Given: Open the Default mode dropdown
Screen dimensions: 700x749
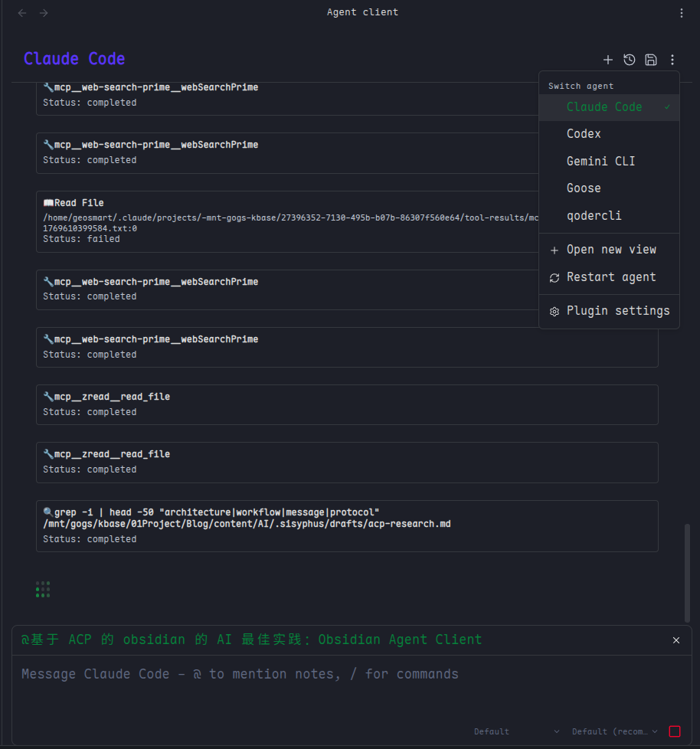Looking at the screenshot, I should (516, 731).
